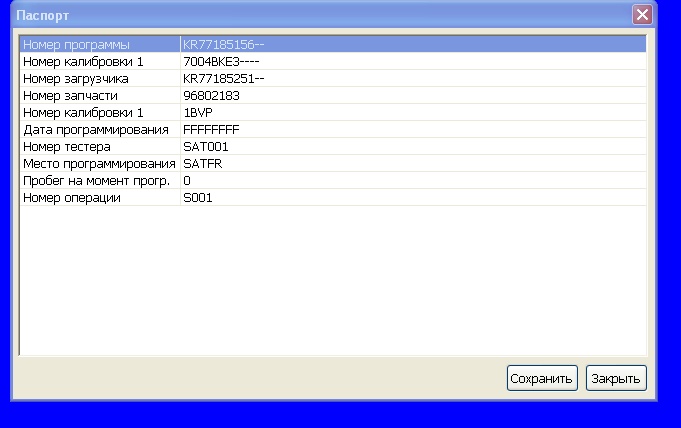
Task: Select the Номер программы label cell
Action: point(90,45)
